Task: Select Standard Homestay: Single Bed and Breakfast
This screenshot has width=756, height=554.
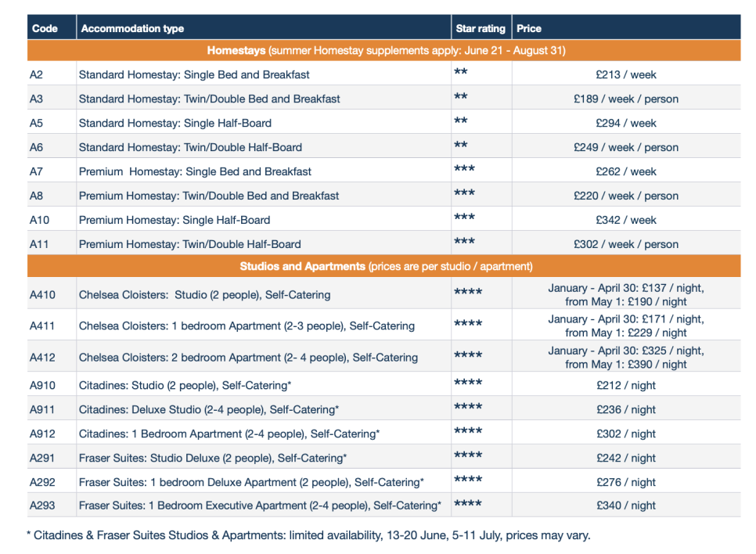Action: (194, 75)
